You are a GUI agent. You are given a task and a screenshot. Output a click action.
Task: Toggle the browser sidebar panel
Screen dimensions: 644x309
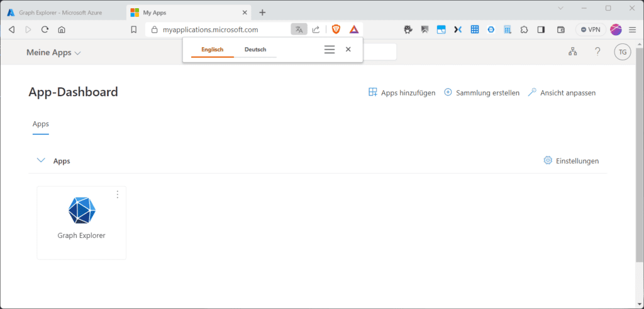click(x=541, y=30)
